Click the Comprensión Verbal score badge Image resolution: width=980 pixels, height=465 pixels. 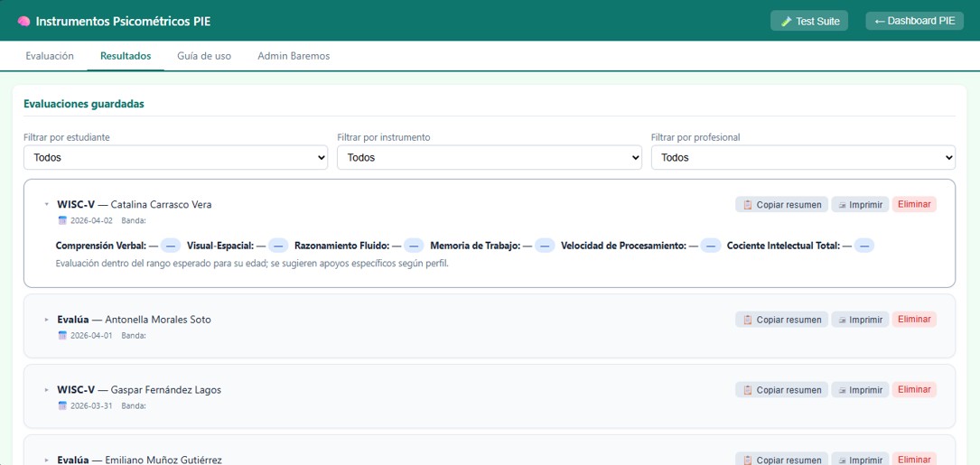pos(171,246)
